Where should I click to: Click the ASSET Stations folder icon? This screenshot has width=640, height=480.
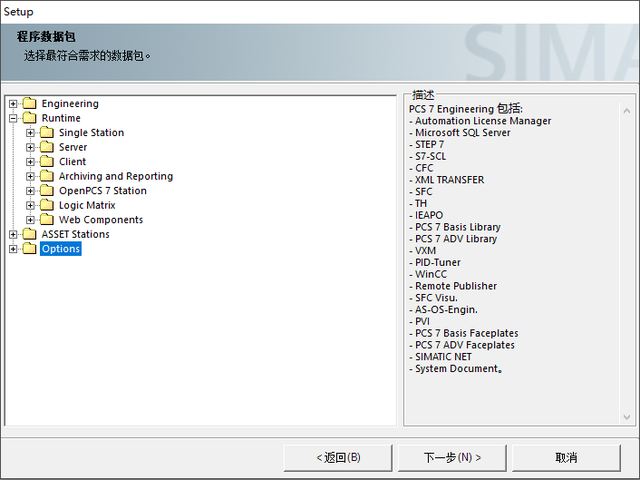click(29, 234)
